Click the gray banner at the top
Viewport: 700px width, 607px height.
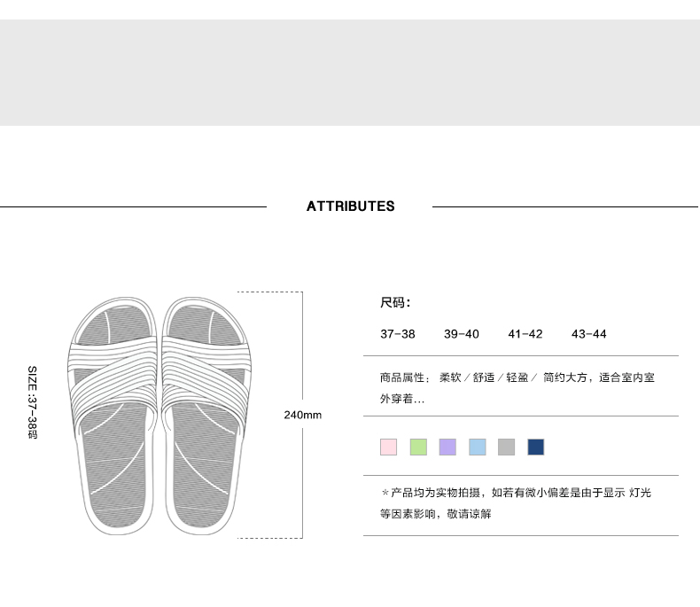click(350, 73)
